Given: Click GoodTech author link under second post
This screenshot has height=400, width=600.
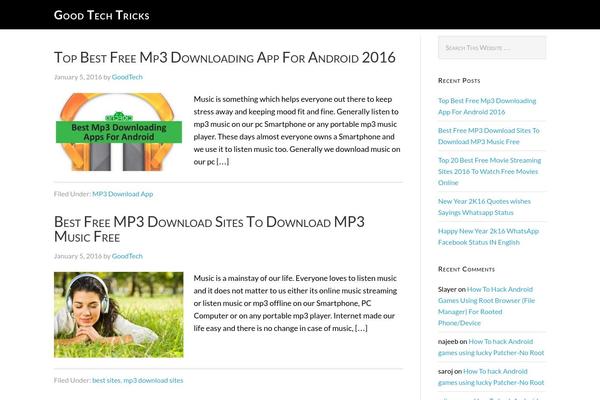Looking at the screenshot, I should click(x=127, y=256).
